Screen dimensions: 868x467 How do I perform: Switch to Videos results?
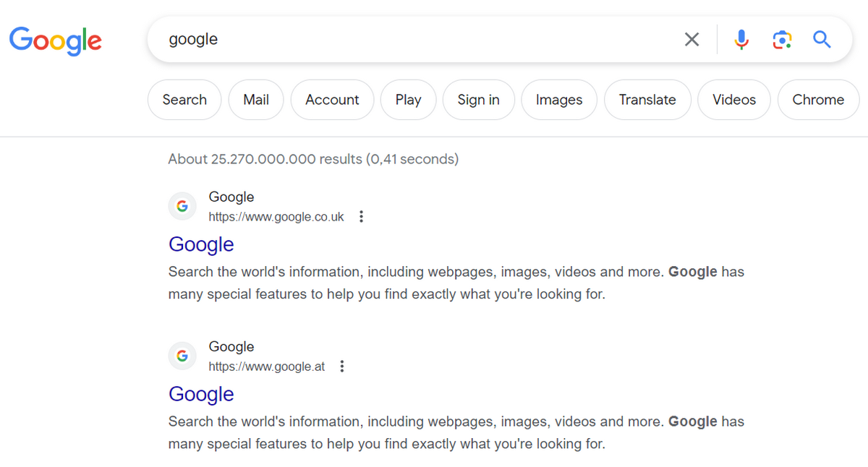click(733, 100)
